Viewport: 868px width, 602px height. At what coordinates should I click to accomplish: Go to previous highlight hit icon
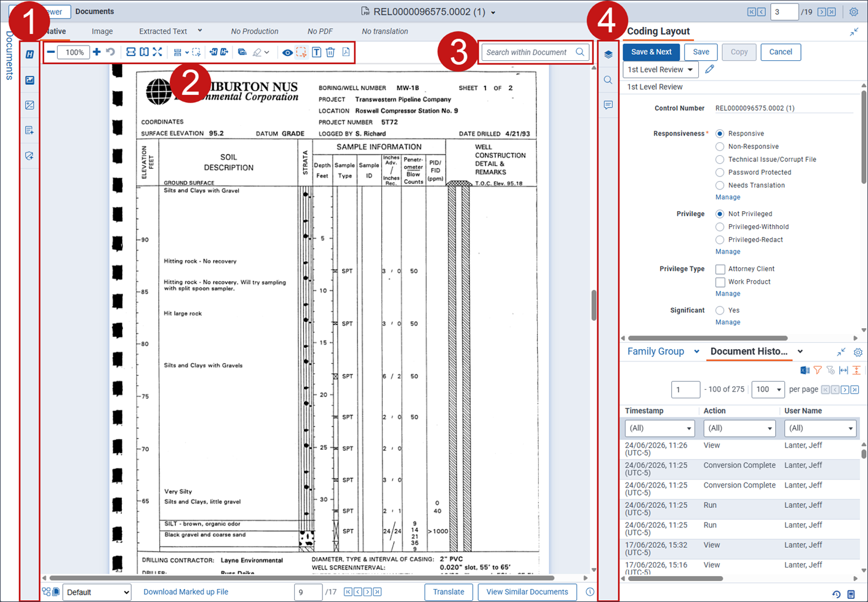click(x=213, y=52)
